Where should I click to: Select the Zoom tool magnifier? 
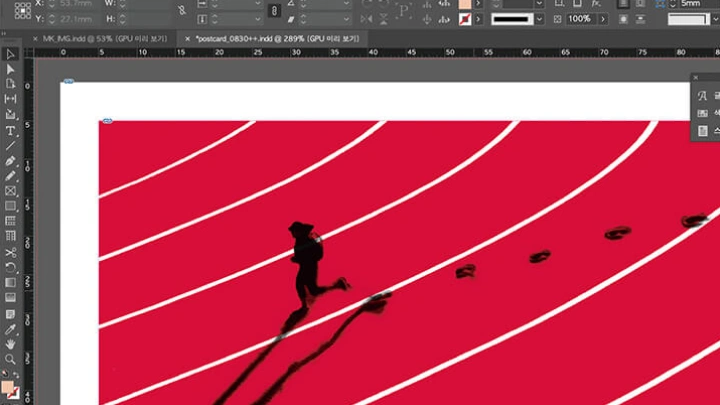click(x=11, y=358)
